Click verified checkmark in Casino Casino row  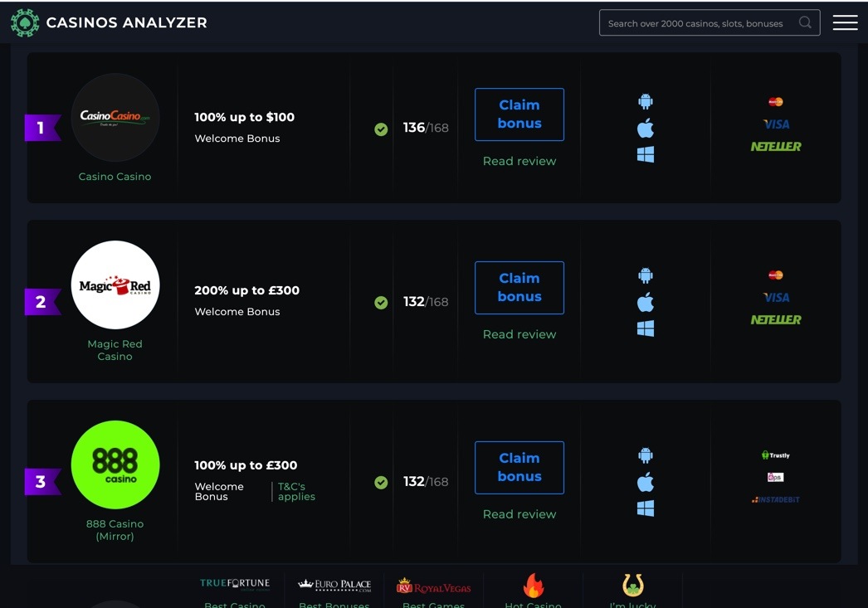pyautogui.click(x=381, y=129)
